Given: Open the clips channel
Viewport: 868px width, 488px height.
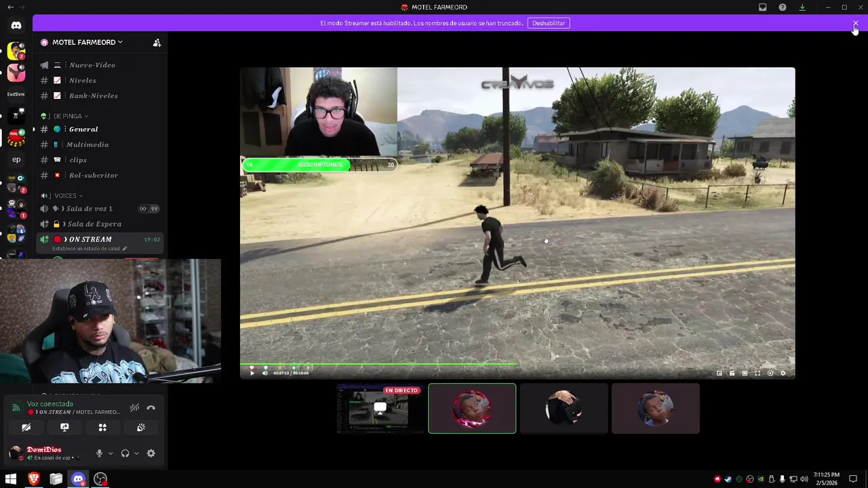Looking at the screenshot, I should tap(100, 160).
